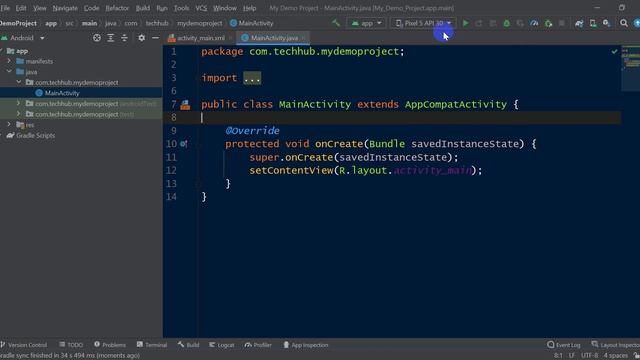This screenshot has height=360, width=640.
Task: Open the Problems tool window
Action: [109, 345]
